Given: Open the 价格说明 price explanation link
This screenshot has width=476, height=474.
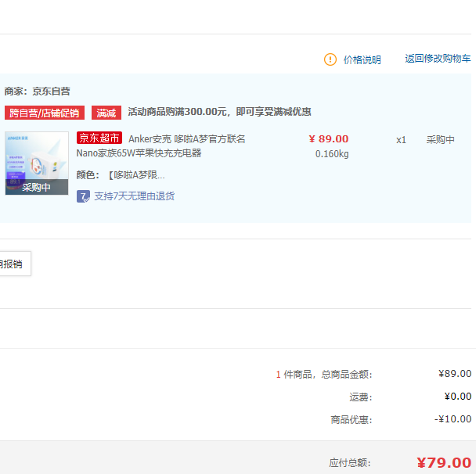Looking at the screenshot, I should [x=362, y=59].
